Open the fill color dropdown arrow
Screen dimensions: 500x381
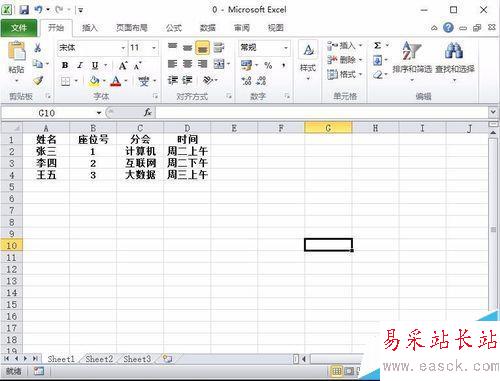(104, 81)
